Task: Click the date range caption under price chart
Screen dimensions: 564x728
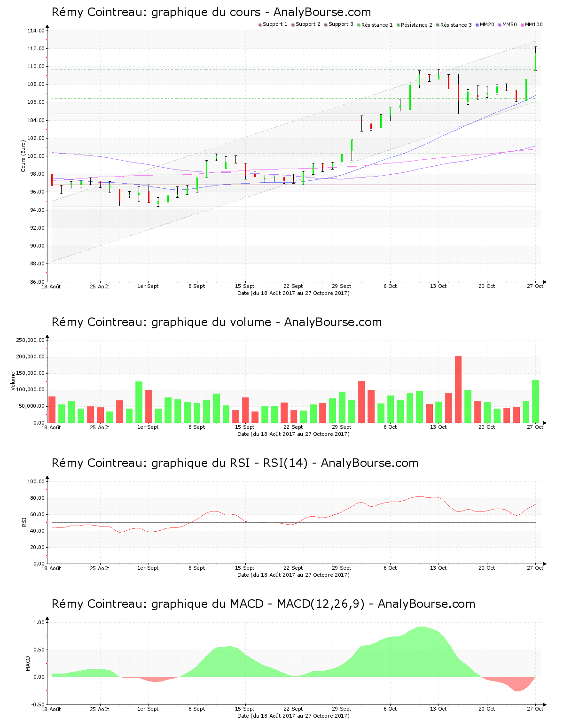Action: 293,293
